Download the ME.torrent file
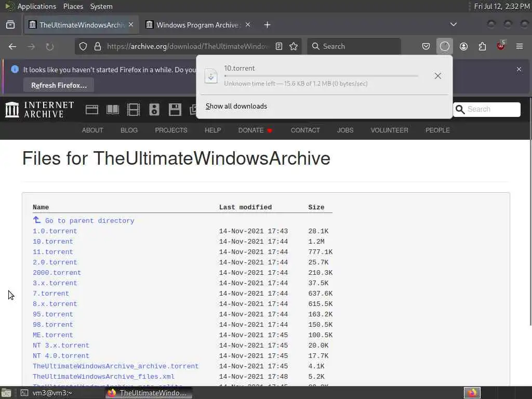 52,335
